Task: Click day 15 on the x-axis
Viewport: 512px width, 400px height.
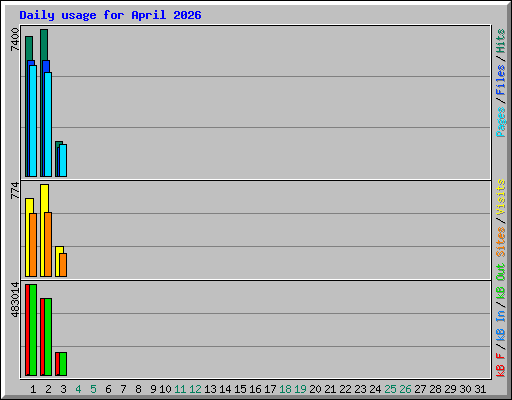Action: [240, 389]
